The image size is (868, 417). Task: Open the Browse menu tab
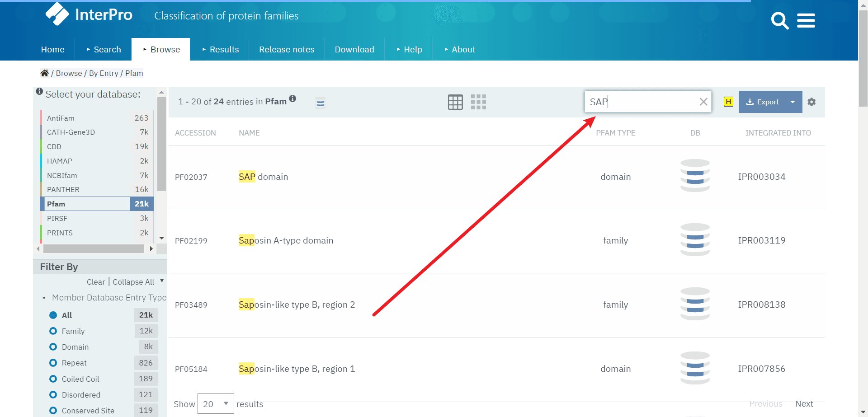point(161,49)
